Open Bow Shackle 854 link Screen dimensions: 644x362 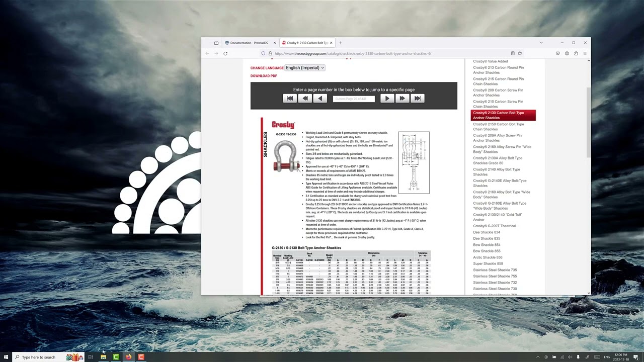487,245
